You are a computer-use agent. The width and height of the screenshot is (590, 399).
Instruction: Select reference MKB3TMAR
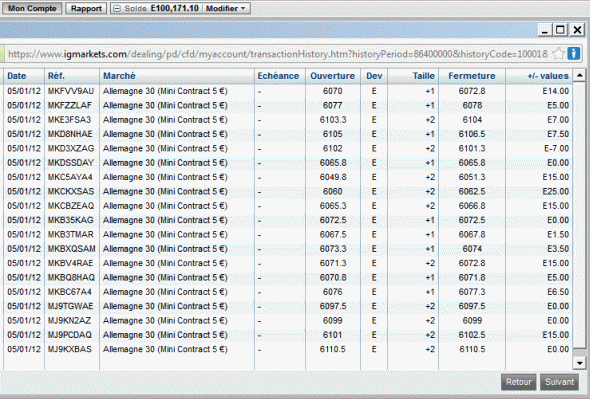point(70,235)
